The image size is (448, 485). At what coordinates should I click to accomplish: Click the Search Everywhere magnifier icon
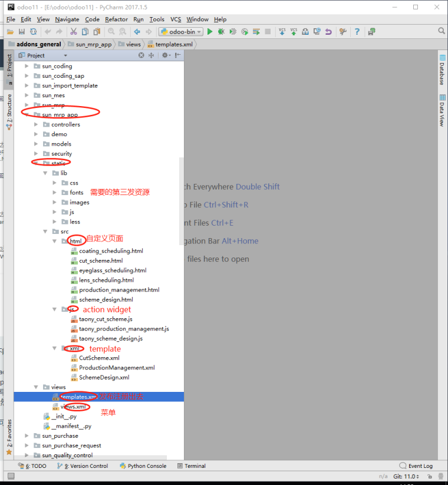441,31
